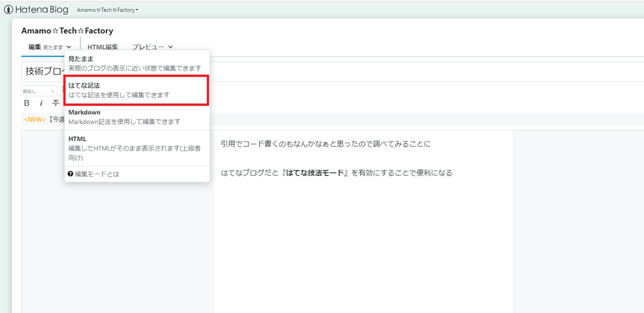Screen dimensions: 644x313
Task: Open the 見出し heading style dropdown
Action: pos(39,92)
